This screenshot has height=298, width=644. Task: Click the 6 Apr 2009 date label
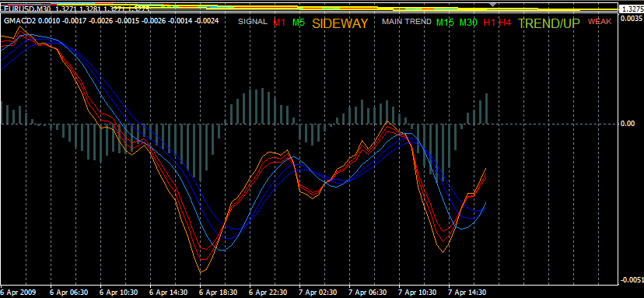coord(18,293)
